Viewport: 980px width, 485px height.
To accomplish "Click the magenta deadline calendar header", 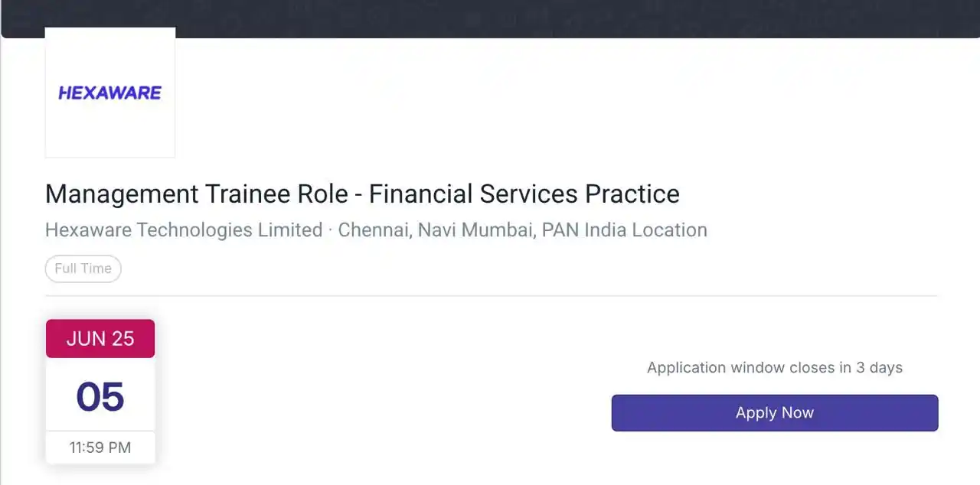I will (100, 339).
